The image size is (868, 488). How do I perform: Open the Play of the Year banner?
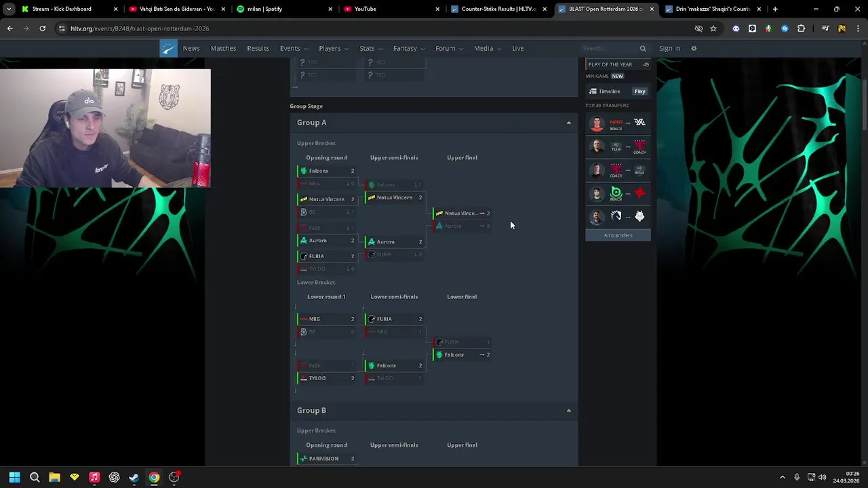[x=618, y=64]
